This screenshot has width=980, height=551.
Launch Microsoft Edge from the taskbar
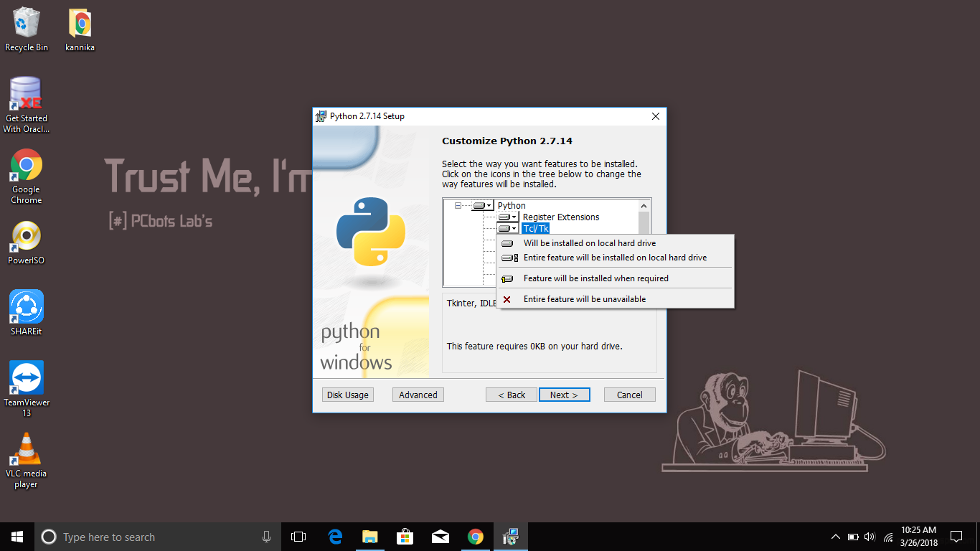click(335, 537)
